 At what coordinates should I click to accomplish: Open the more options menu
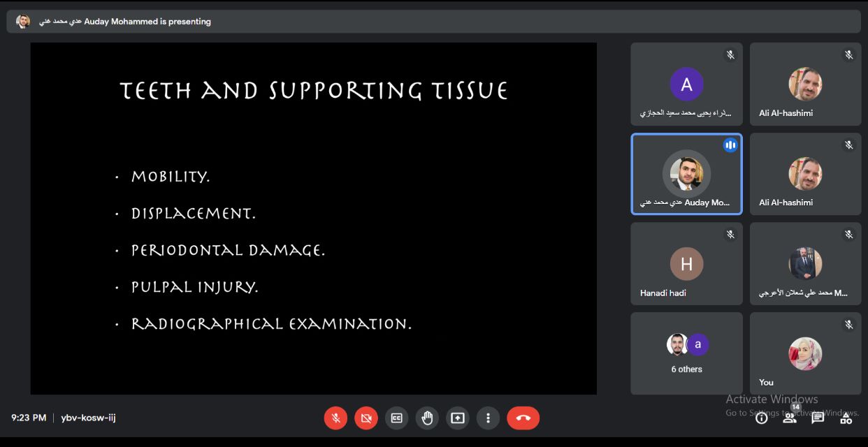click(488, 418)
